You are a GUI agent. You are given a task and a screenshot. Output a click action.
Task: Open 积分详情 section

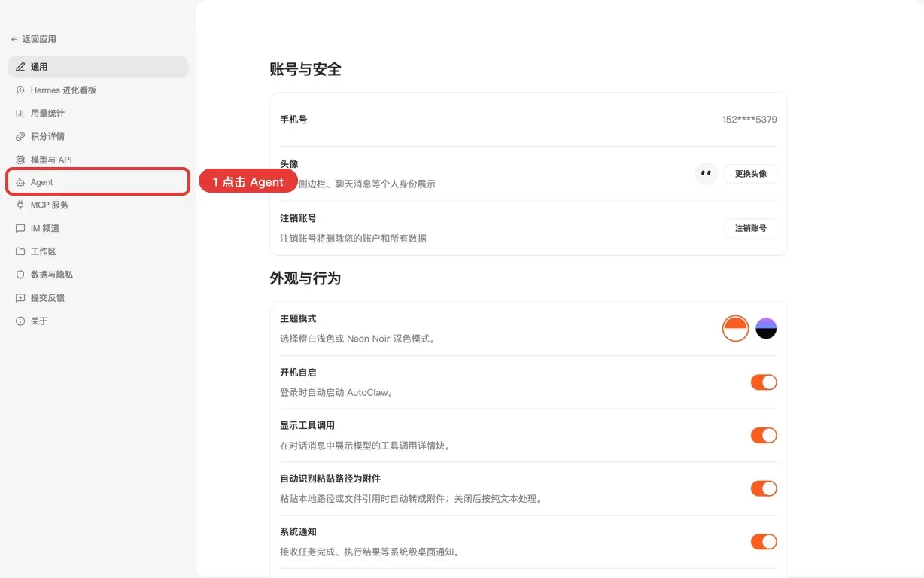click(98, 136)
